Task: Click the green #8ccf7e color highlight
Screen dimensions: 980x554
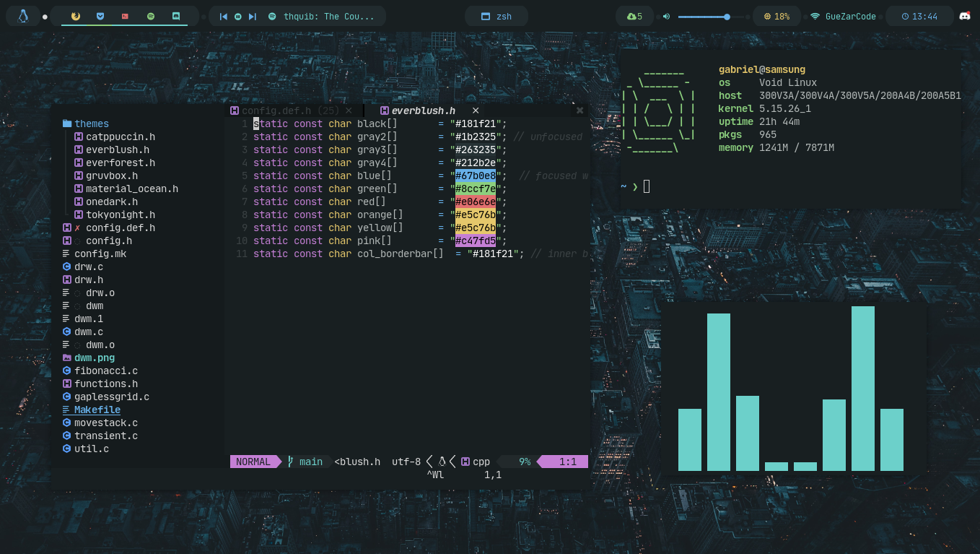Action: click(x=476, y=189)
